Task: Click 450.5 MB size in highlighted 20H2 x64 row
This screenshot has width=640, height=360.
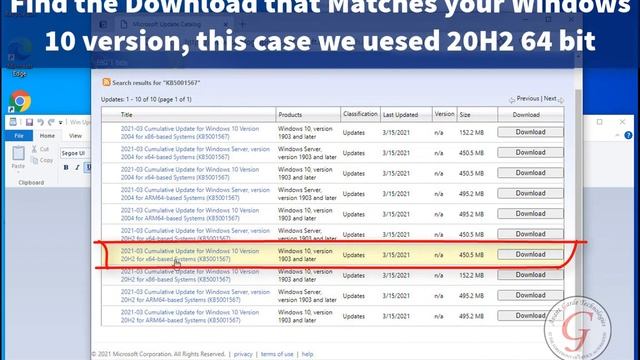Action: point(471,255)
